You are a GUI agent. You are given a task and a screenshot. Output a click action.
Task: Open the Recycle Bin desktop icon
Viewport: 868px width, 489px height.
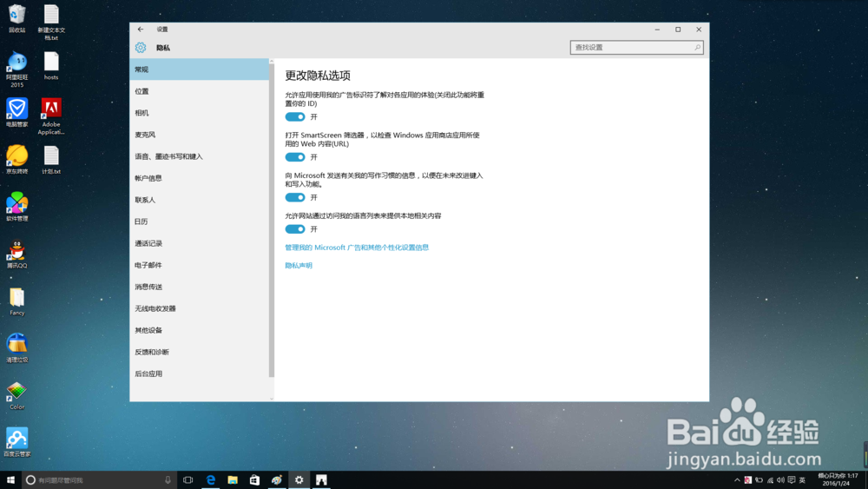[x=17, y=18]
